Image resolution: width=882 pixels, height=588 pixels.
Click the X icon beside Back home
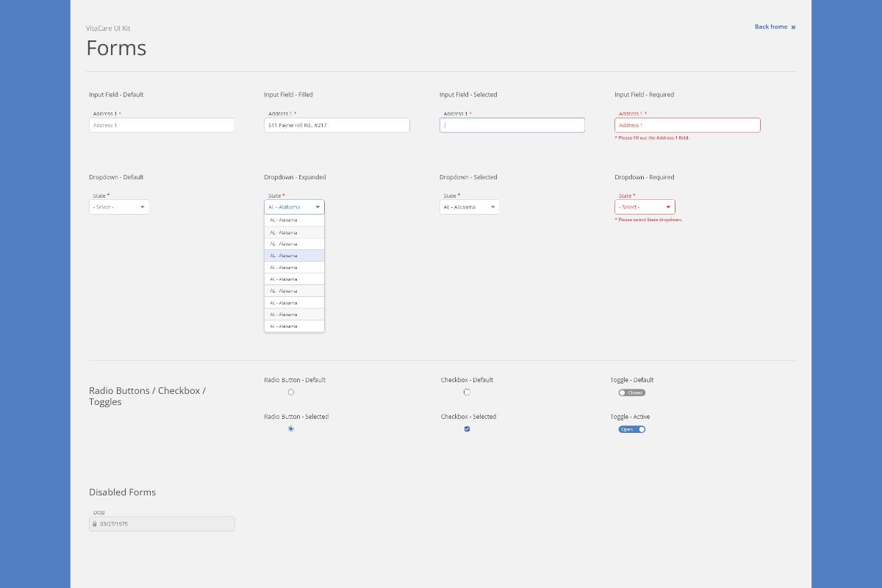tap(793, 27)
